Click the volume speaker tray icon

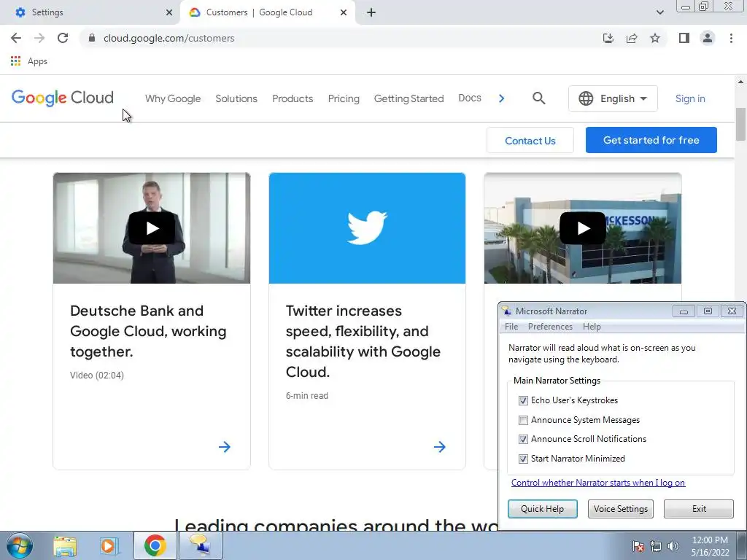(673, 546)
